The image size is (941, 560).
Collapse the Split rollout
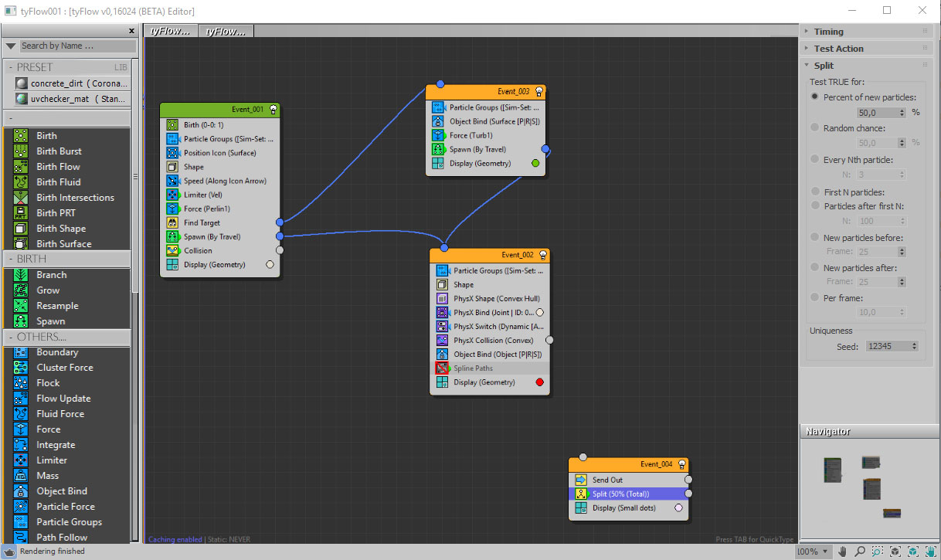tap(865, 66)
